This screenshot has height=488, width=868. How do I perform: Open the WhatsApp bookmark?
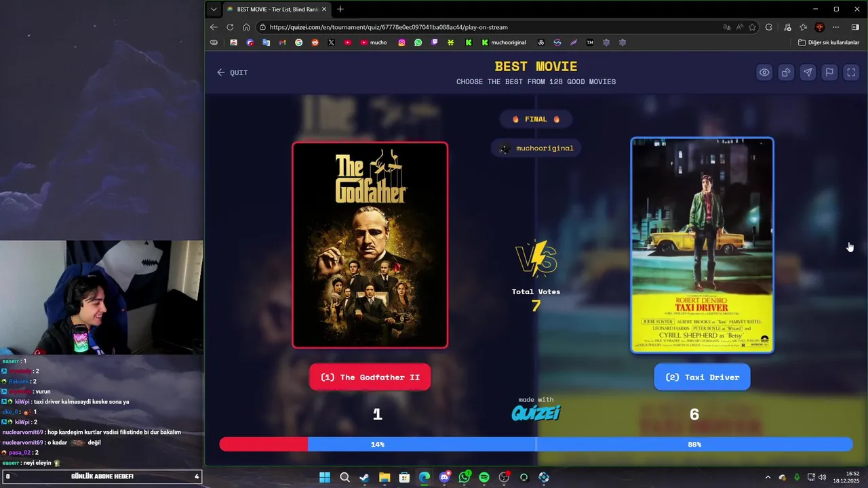(x=418, y=42)
